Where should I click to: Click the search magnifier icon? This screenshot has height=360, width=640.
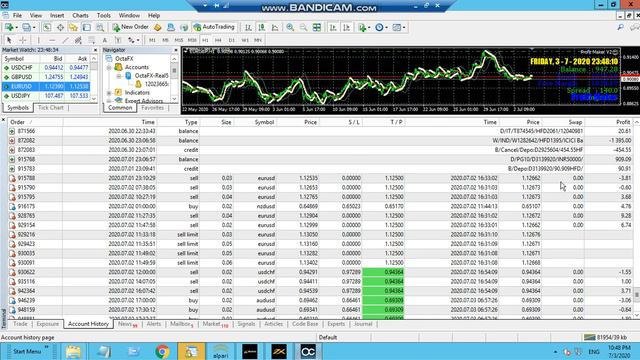tap(620, 27)
